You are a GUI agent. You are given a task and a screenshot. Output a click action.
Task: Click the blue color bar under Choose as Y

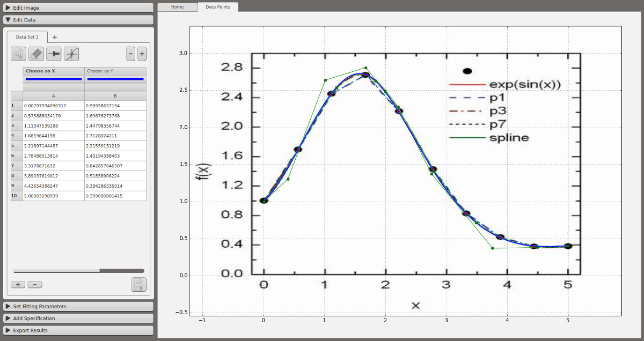point(115,79)
